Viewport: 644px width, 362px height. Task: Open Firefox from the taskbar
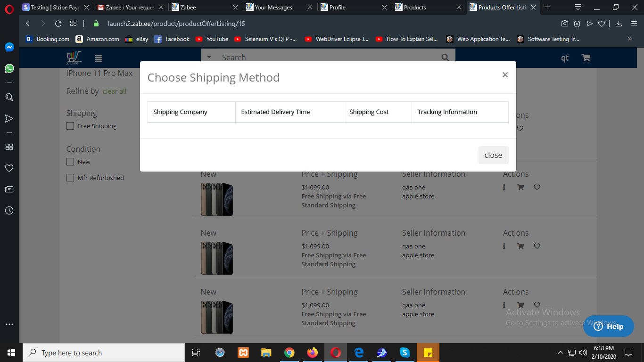tap(313, 352)
